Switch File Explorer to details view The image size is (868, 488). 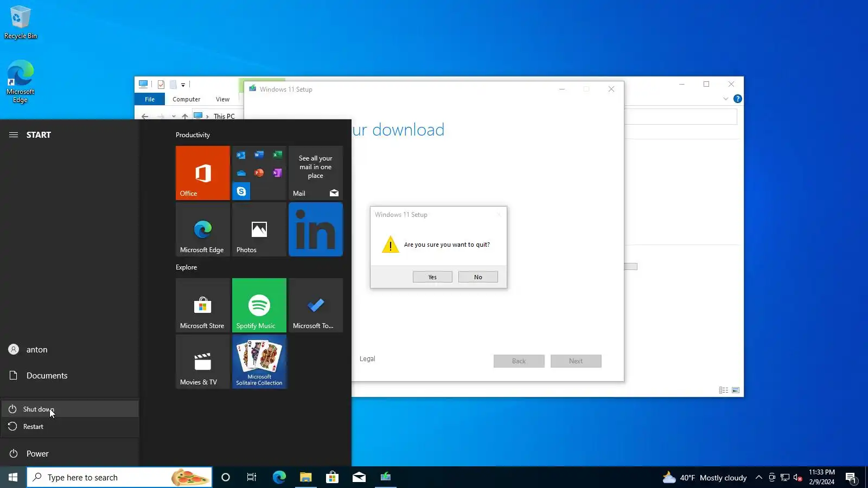click(x=724, y=390)
